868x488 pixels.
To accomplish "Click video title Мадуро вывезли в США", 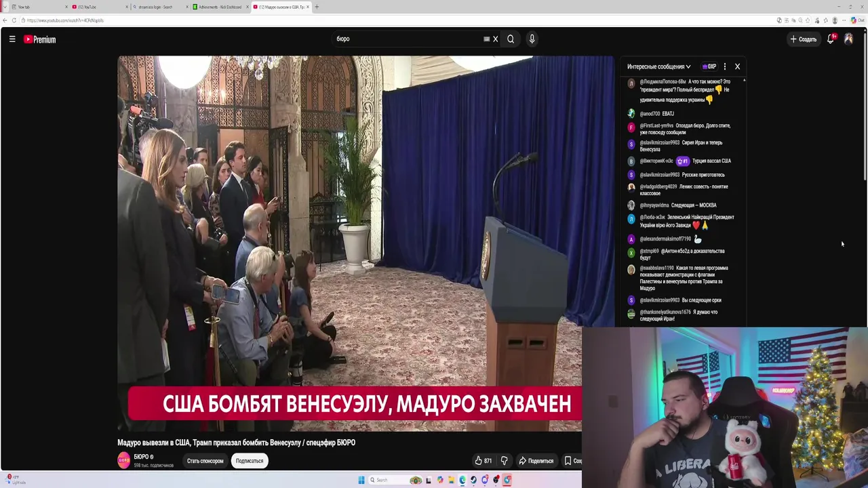I will (236, 443).
